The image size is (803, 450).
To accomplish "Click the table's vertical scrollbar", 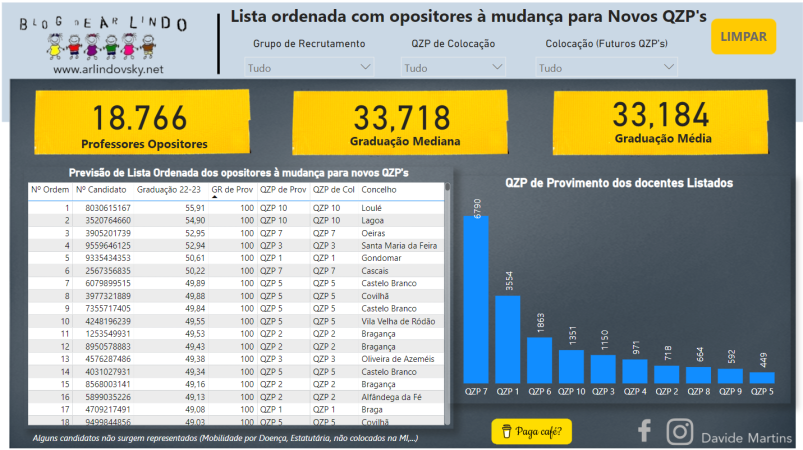I will (447, 300).
